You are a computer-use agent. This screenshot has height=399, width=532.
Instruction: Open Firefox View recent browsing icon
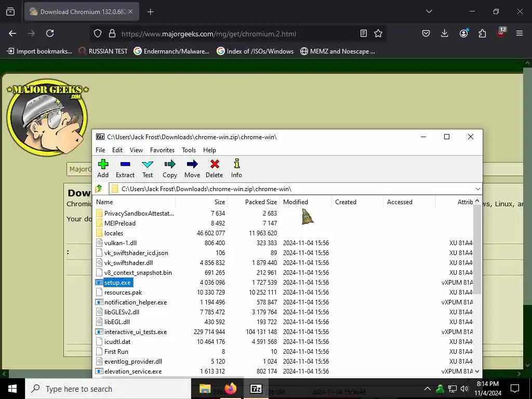tap(10, 12)
